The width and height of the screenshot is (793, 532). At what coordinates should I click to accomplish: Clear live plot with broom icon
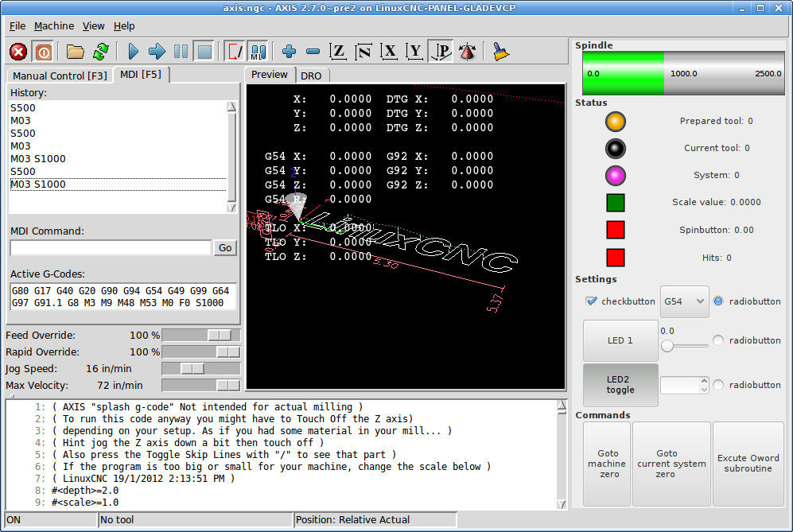click(500, 52)
